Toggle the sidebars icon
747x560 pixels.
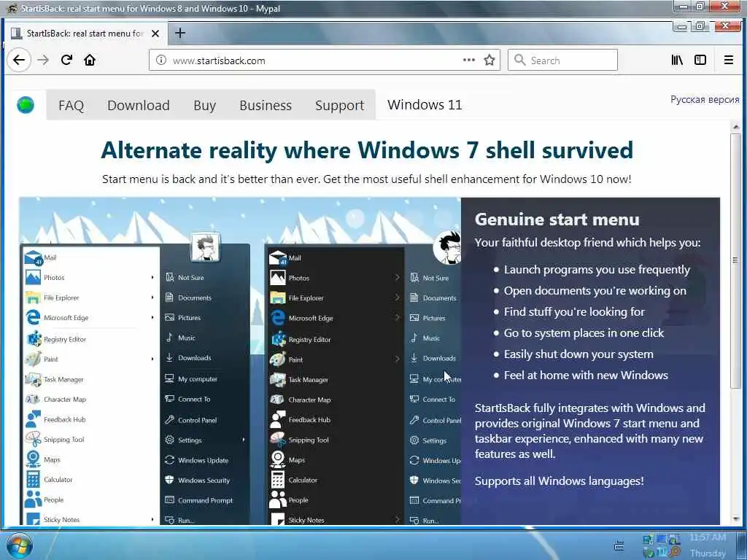(700, 60)
